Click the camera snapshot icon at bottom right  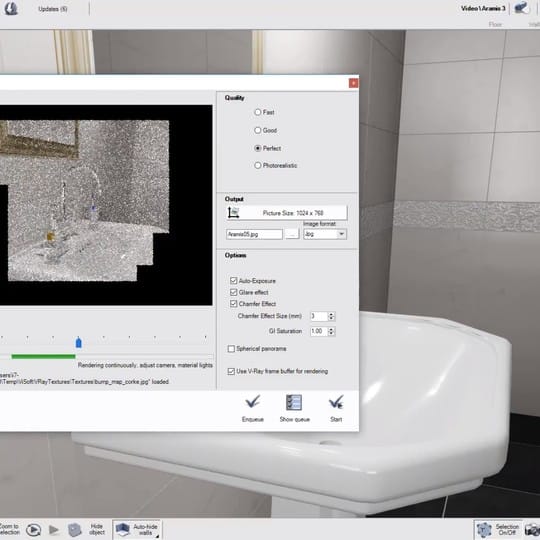tap(532, 530)
